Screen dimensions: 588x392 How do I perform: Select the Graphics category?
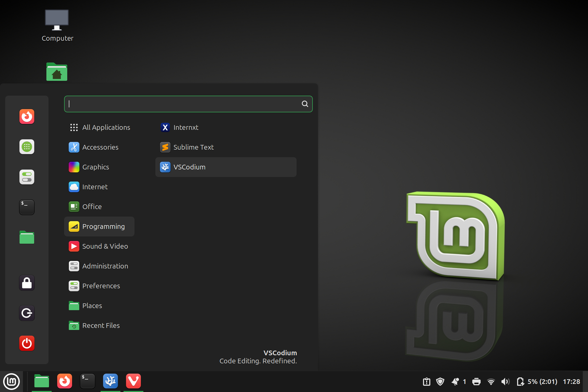[x=96, y=167]
